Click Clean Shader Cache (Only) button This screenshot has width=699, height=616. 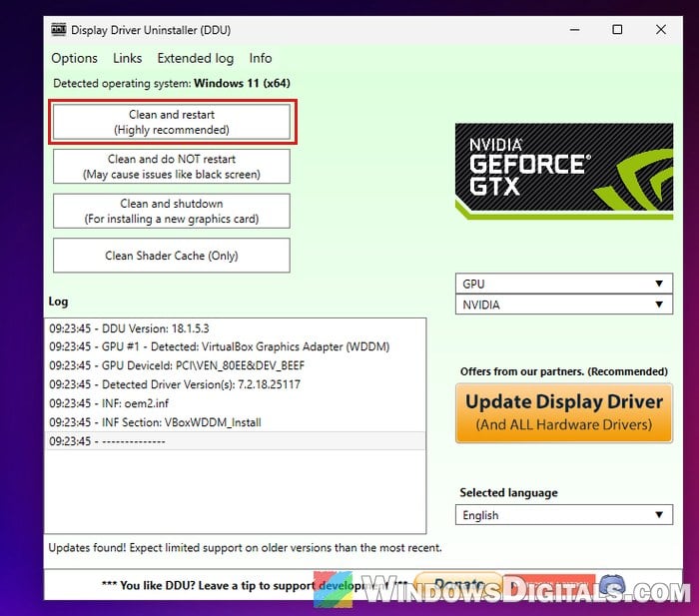point(172,256)
